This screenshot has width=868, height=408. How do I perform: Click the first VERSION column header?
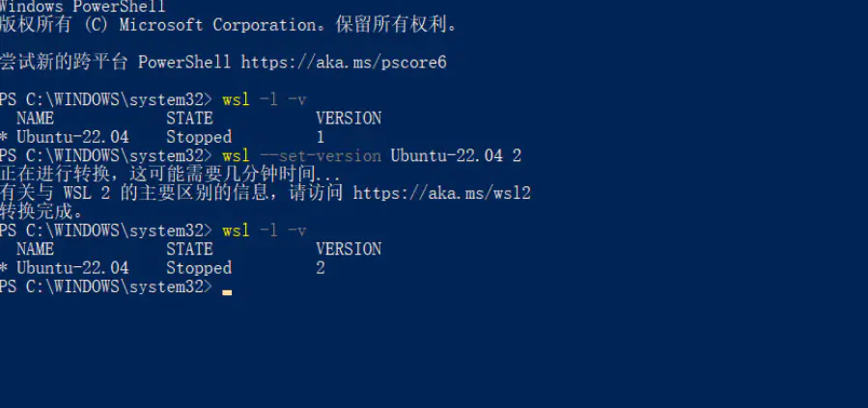pos(349,119)
